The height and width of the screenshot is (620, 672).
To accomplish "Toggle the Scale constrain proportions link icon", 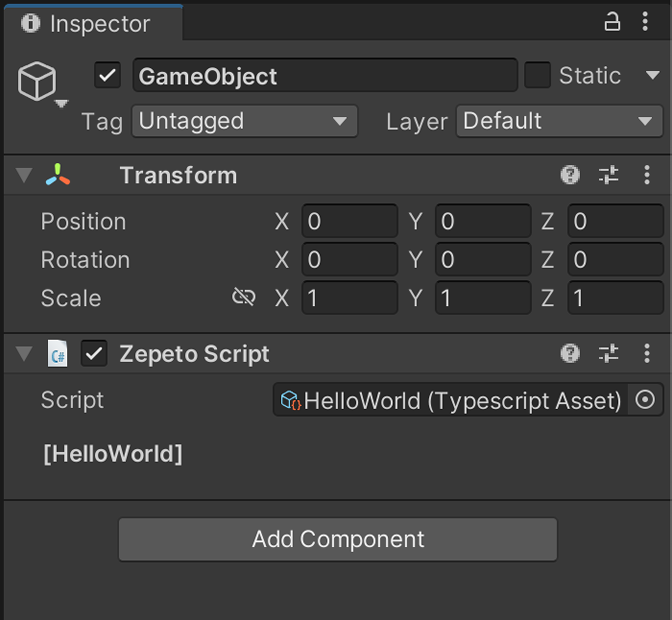I will pyautogui.click(x=244, y=297).
